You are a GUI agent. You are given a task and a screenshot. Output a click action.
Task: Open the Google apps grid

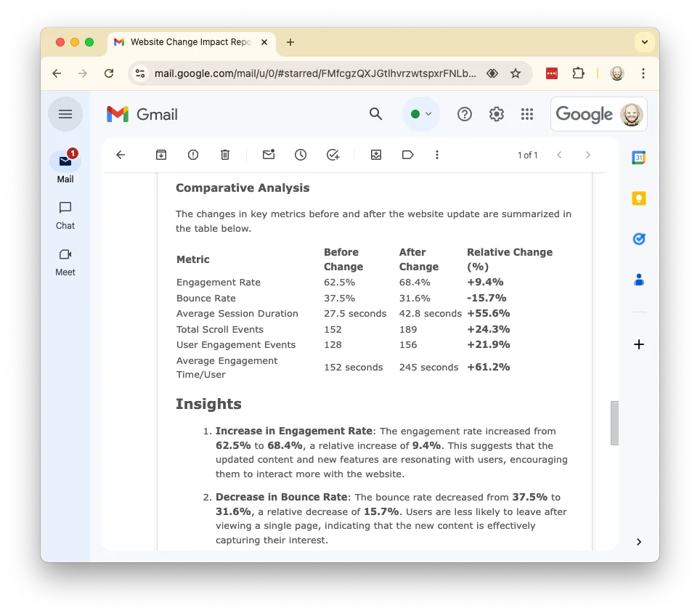[526, 114]
